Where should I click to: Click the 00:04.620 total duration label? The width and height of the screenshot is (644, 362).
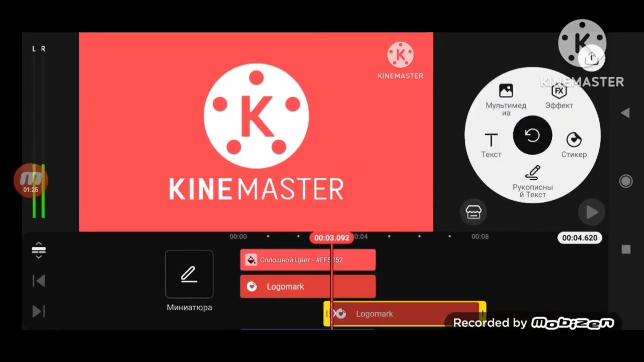click(580, 238)
